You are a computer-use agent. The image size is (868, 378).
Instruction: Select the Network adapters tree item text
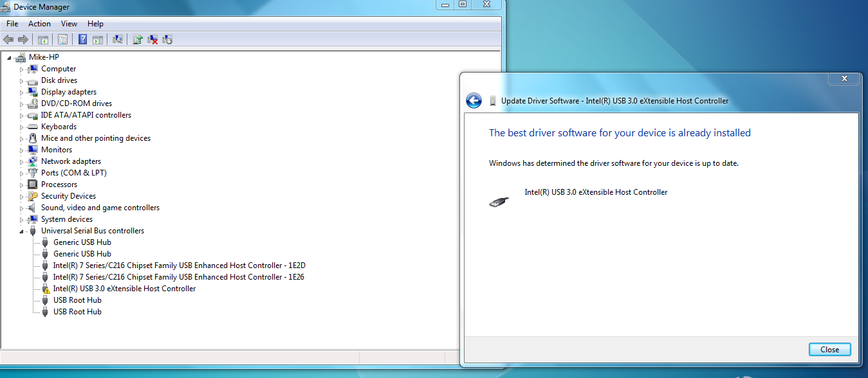click(71, 161)
